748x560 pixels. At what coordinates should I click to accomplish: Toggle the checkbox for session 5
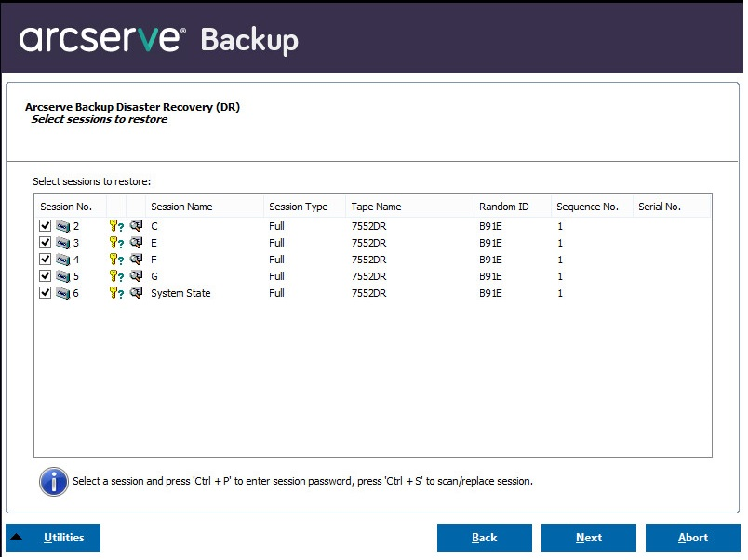[46, 276]
